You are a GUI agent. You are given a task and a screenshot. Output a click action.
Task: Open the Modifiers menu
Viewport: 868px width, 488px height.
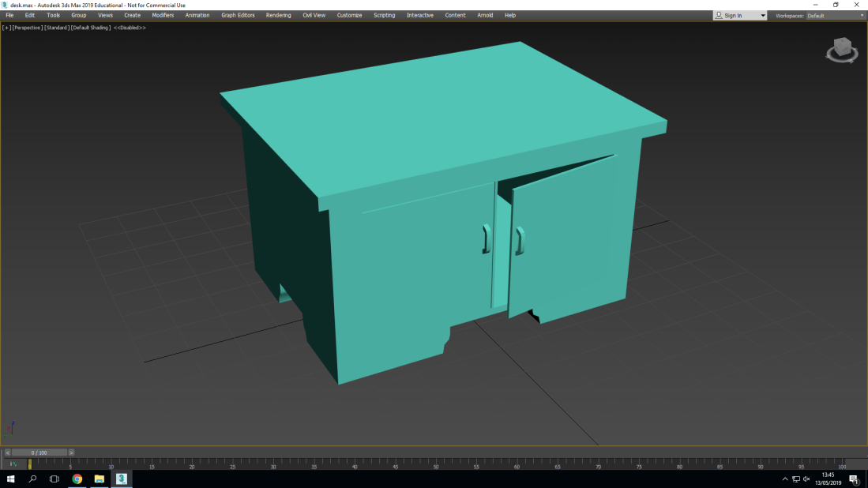coord(162,14)
